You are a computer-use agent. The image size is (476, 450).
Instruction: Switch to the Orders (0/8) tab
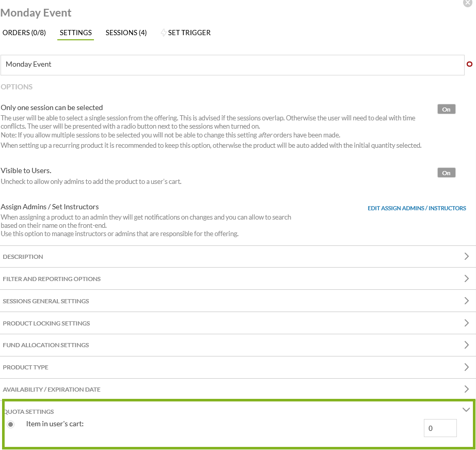(24, 33)
